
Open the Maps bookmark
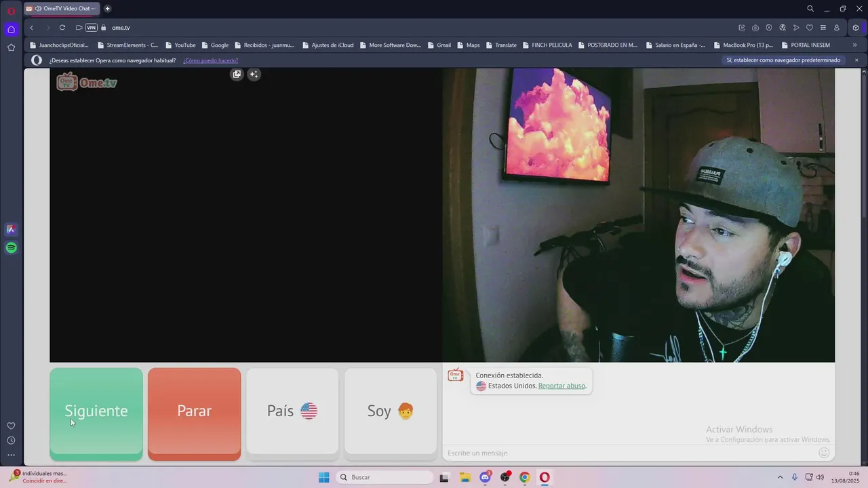point(468,45)
